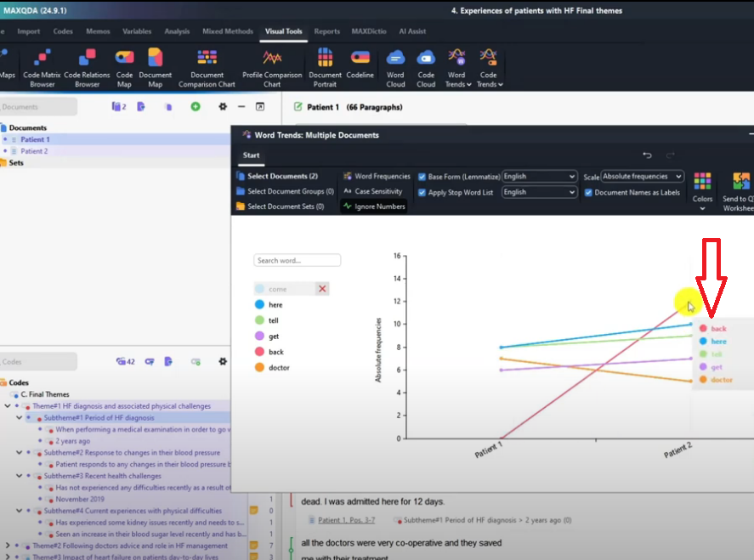The height and width of the screenshot is (560, 754).
Task: Click the green swatch next to 'tell'
Action: pyautogui.click(x=259, y=320)
